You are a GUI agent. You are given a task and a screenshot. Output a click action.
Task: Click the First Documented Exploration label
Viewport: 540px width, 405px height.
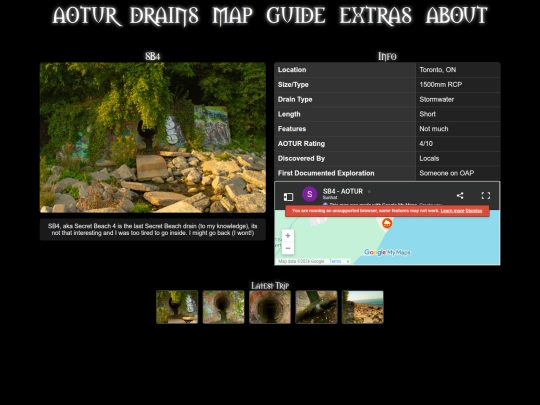(326, 173)
